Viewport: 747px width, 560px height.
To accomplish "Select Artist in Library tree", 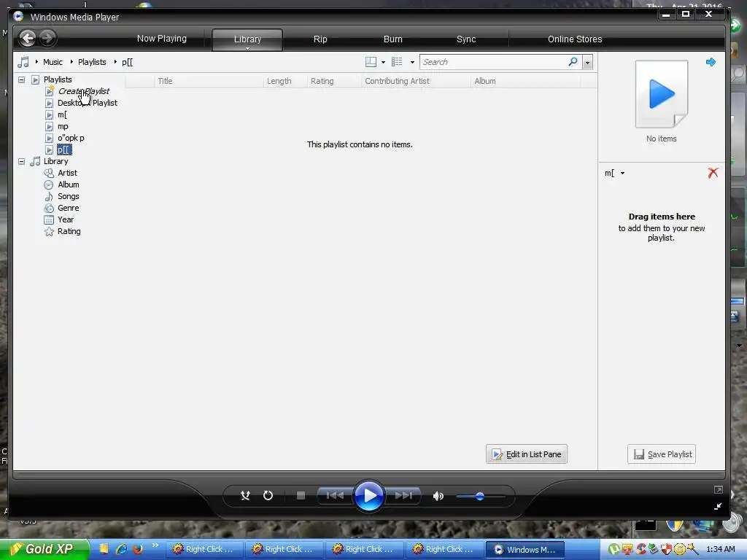I will [x=67, y=173].
